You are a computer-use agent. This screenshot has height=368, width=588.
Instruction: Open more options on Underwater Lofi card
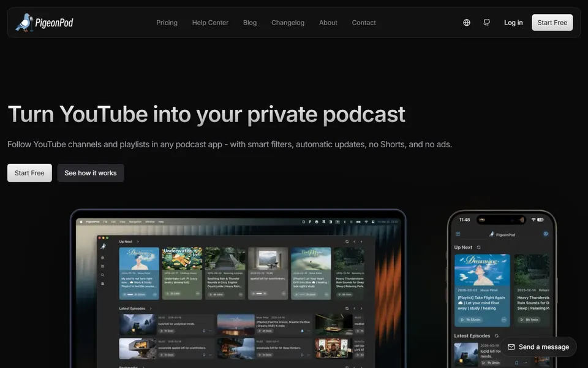(x=198, y=293)
